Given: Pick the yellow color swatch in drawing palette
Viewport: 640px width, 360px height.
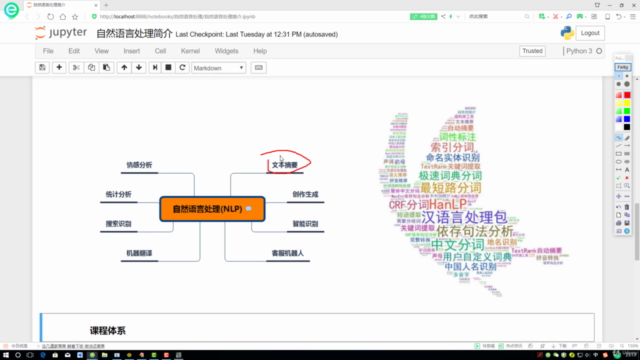Looking at the screenshot, I should coord(627,103).
